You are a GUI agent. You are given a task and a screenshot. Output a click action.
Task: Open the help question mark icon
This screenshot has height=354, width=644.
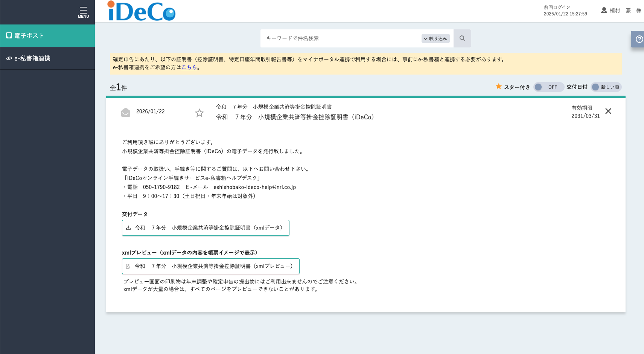639,39
